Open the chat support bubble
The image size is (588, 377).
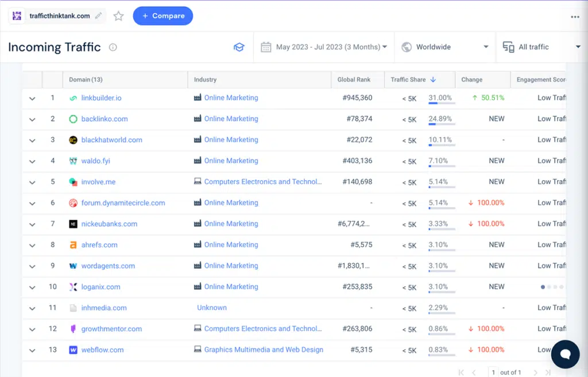click(565, 354)
